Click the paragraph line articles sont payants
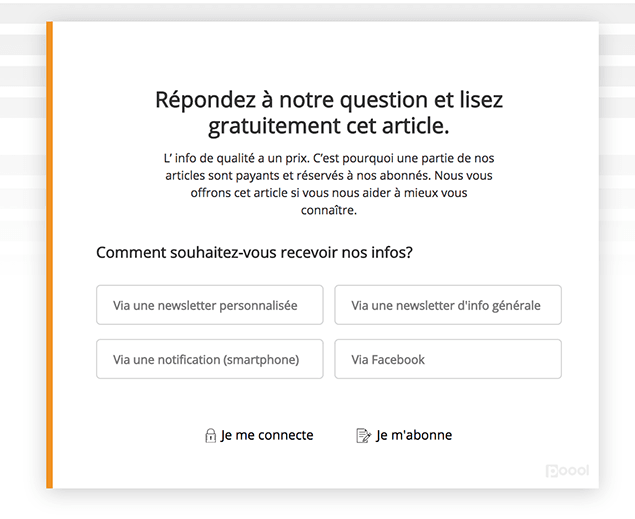 tap(329, 175)
